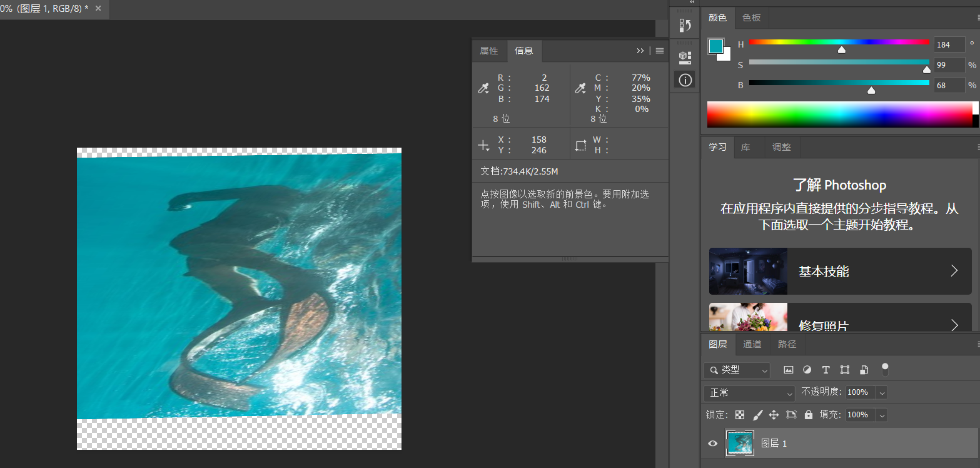Open the Info panel icon in sidebar
This screenshot has height=468, width=980.
tap(685, 79)
